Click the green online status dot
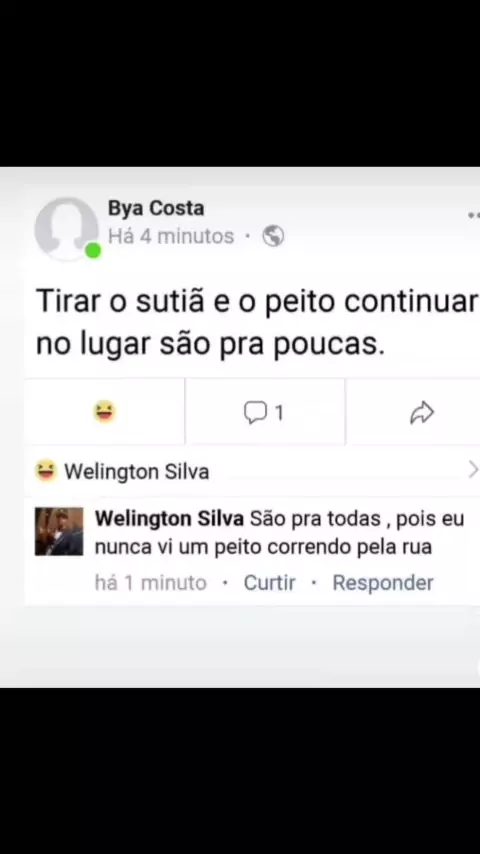The image size is (480, 854). pyautogui.click(x=93, y=251)
